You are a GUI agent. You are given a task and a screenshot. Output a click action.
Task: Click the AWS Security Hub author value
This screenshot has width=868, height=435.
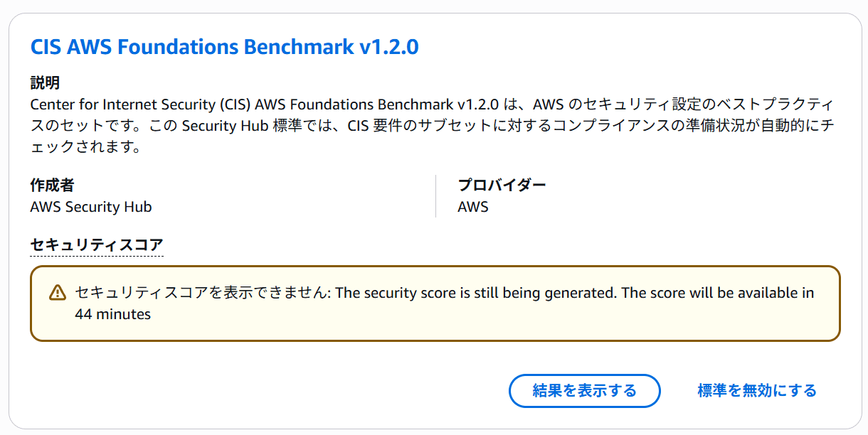tap(91, 207)
